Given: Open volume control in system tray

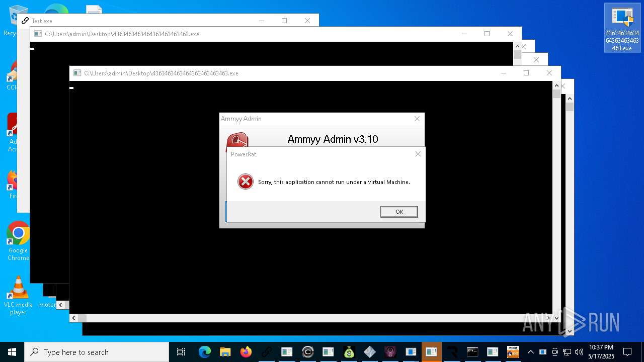Looking at the screenshot, I should (579, 352).
